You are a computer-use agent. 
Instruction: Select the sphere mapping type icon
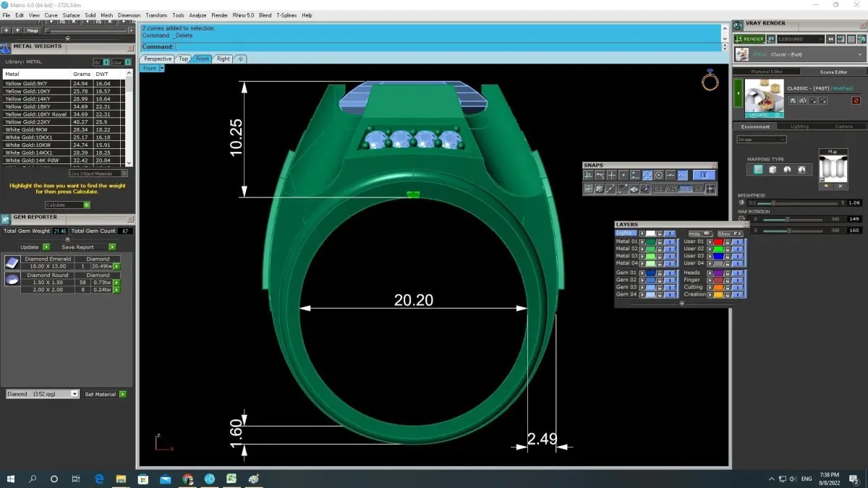(x=787, y=170)
